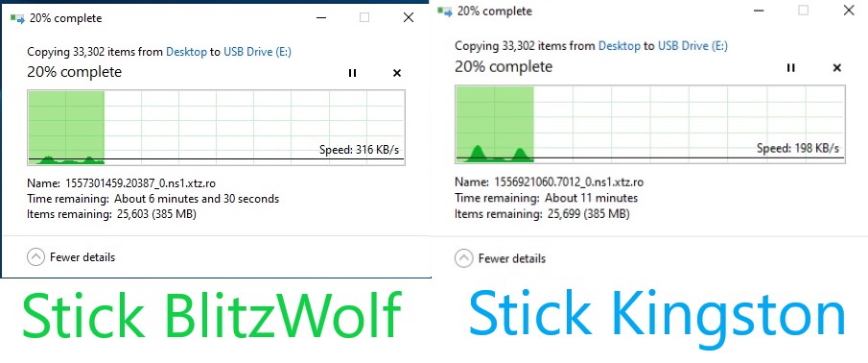Maximize the left copy dialog window
868x363 pixels.
(x=364, y=17)
